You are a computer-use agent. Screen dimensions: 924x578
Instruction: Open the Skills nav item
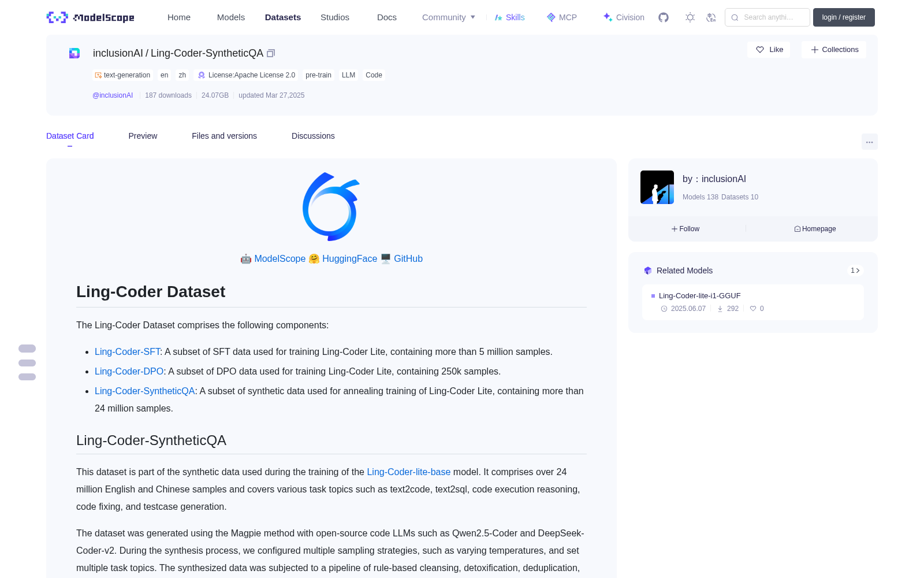(509, 17)
